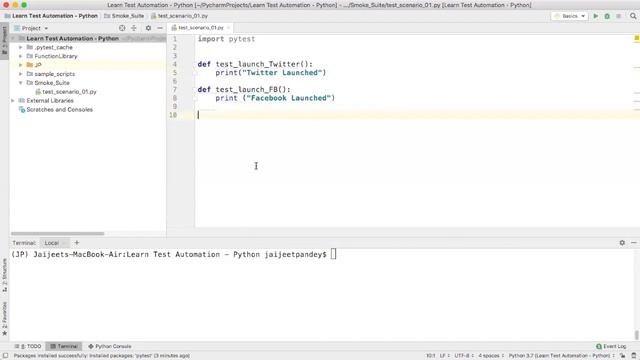Click the yellow inspection indicator square

click(x=636, y=38)
